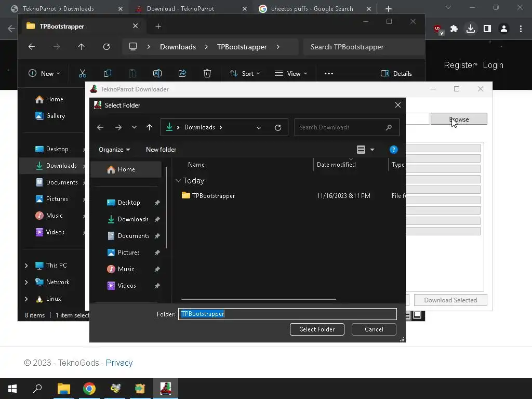Click Folder name input field
Screen dimensions: 532x399
(x=287, y=314)
